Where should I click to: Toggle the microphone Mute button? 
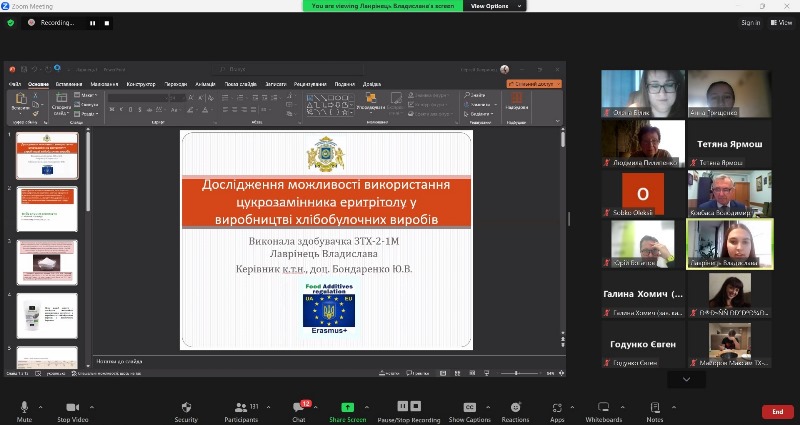24,408
